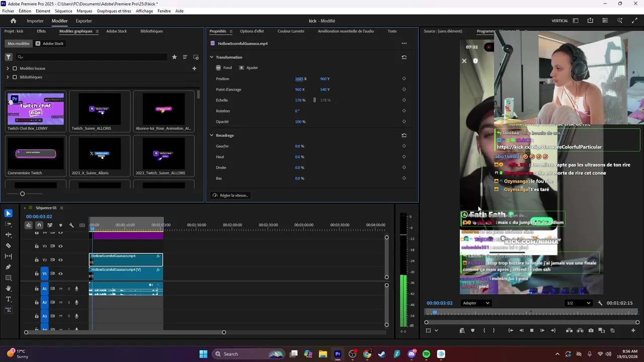This screenshot has height=362, width=644.
Task: Select the Selection arrow tool
Action: pyautogui.click(x=9, y=214)
